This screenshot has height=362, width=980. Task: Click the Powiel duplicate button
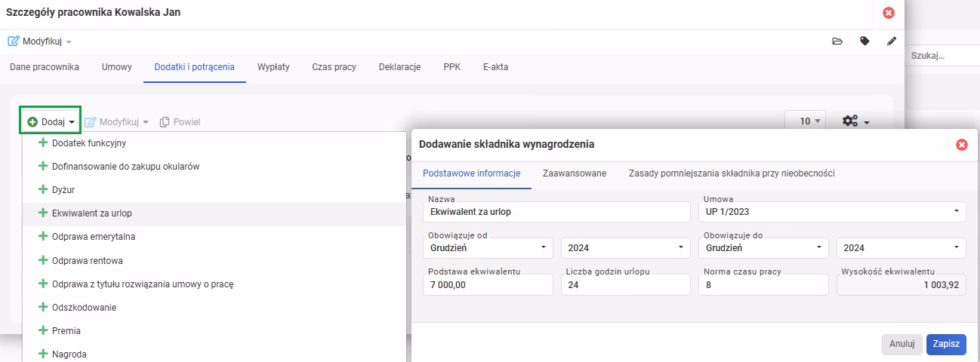coord(180,121)
